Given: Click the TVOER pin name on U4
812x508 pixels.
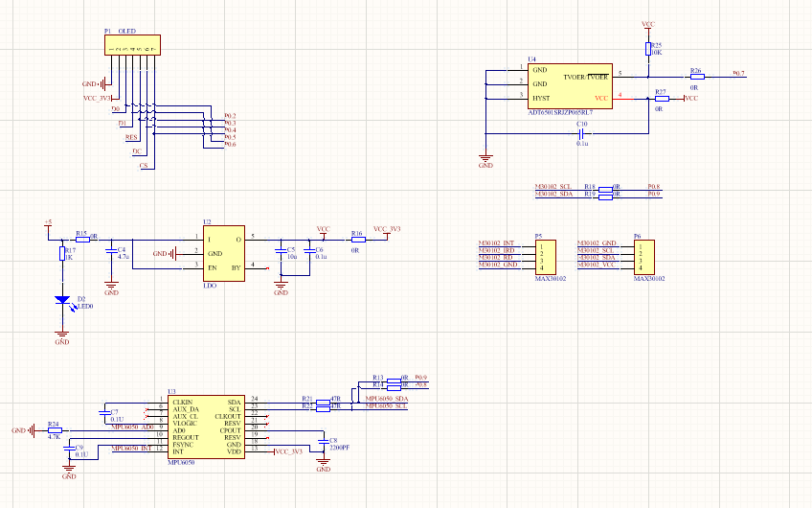Looking at the screenshot, I should pyautogui.click(x=586, y=78).
